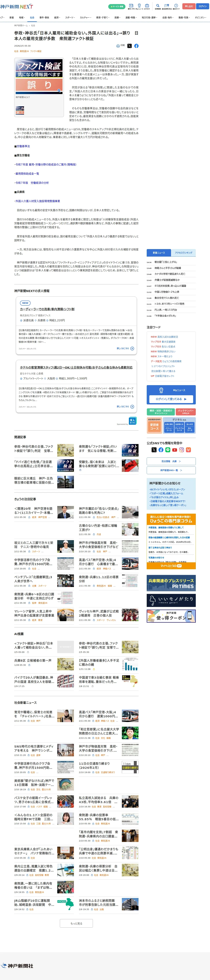Expand the 医療 navigation dropdown

tap(118, 17)
